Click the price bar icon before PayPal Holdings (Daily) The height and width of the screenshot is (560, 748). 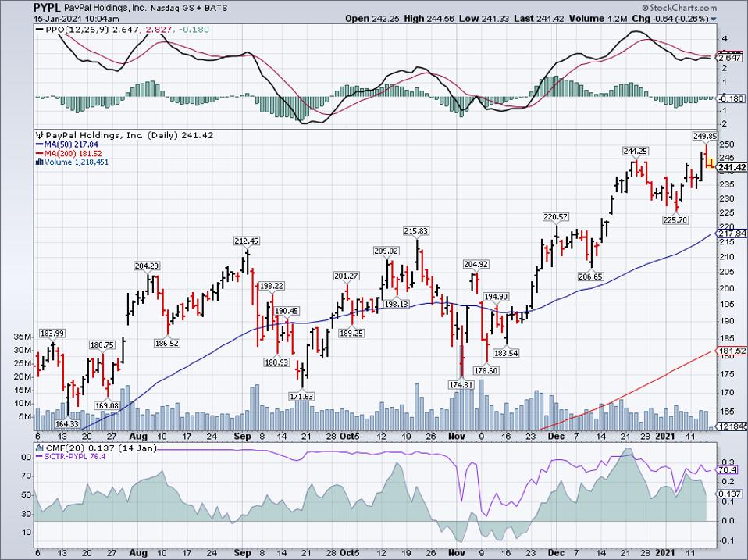point(40,135)
